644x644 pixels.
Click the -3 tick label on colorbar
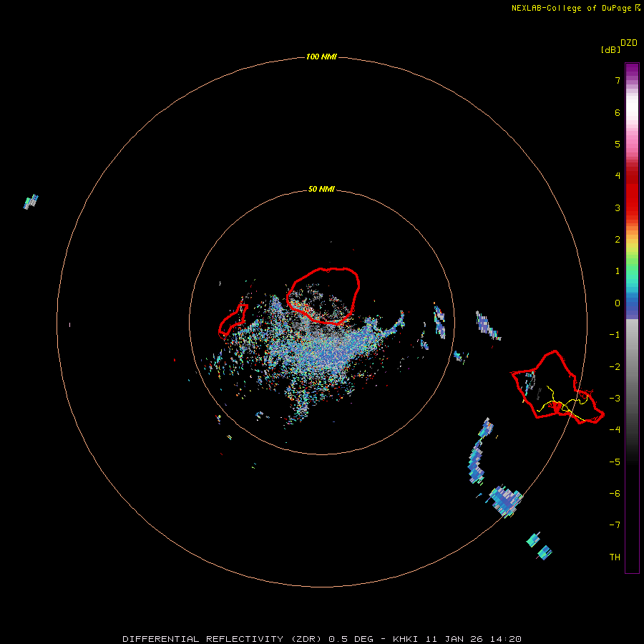tap(615, 399)
